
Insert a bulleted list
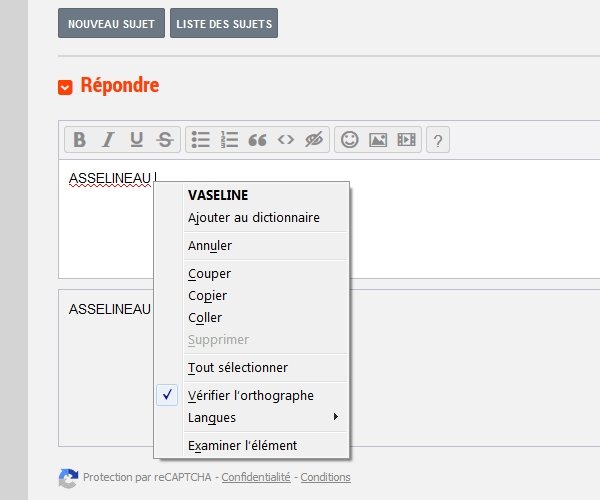pos(201,140)
